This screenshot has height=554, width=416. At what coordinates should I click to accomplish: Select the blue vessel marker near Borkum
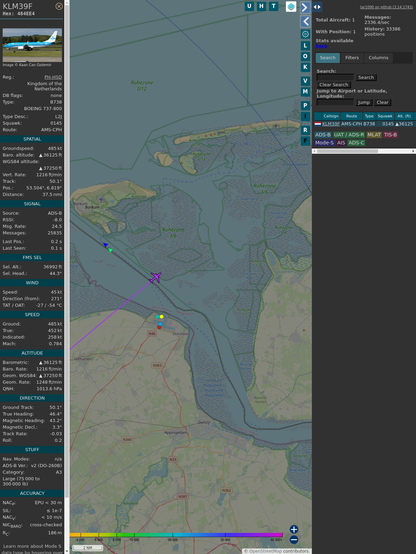tap(105, 244)
